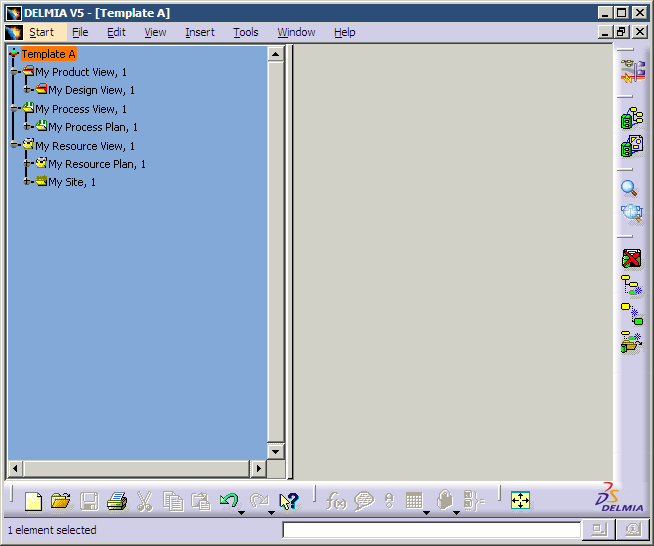Click the topmost icon in right toolbar
Viewport: 654px width, 546px height.
[x=631, y=72]
